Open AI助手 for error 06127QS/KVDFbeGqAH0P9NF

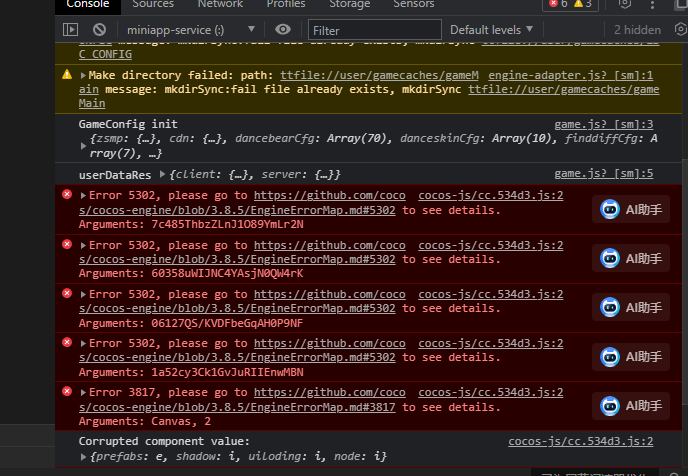click(x=631, y=308)
